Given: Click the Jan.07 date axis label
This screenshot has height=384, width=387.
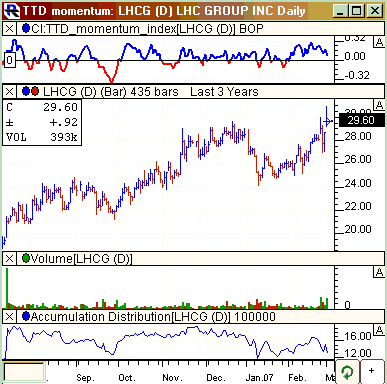Looking at the screenshot, I should [259, 378].
